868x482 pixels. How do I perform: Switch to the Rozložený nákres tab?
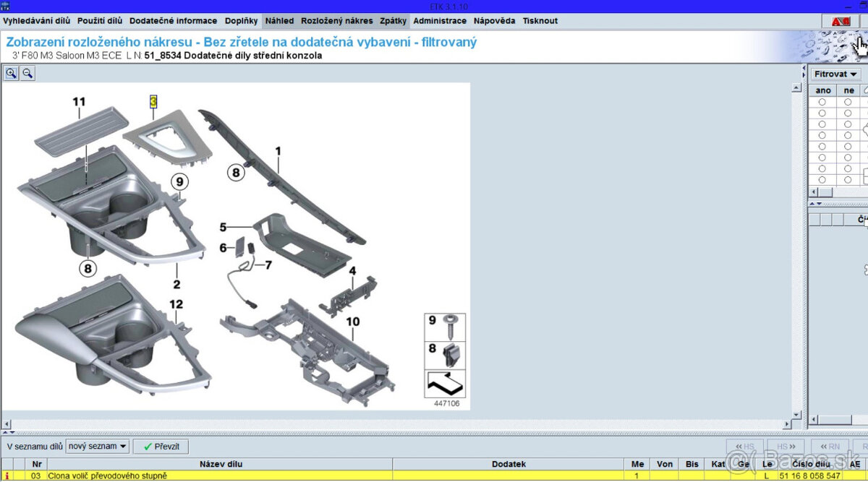[337, 21]
